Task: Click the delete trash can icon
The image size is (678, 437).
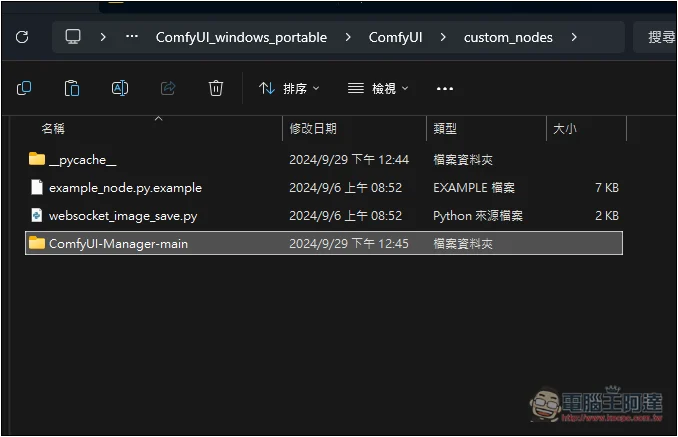Action: [x=215, y=88]
